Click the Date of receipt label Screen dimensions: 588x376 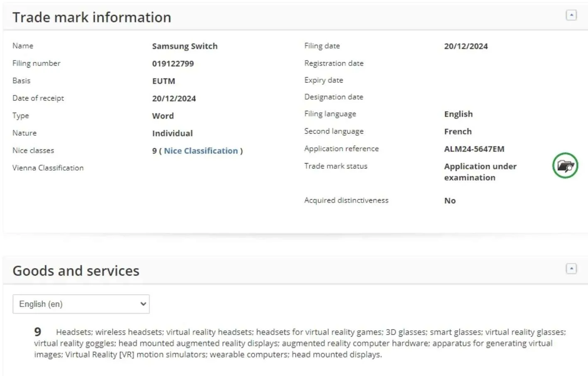pos(38,98)
